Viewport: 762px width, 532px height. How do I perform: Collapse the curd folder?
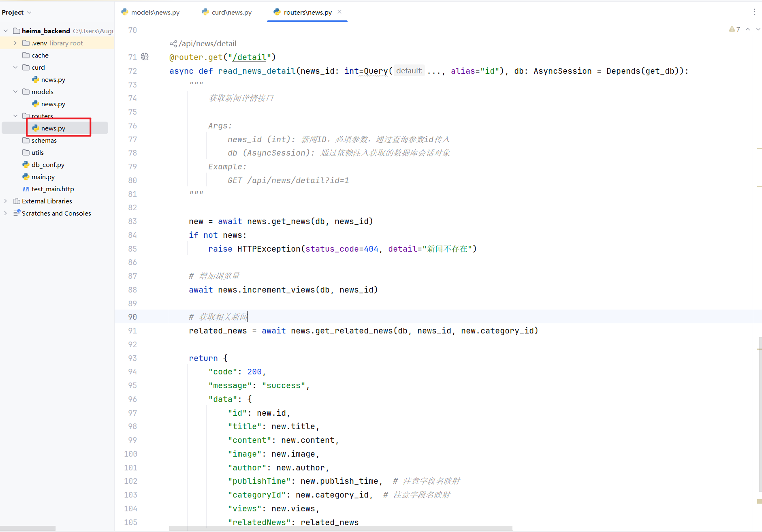(x=15, y=67)
